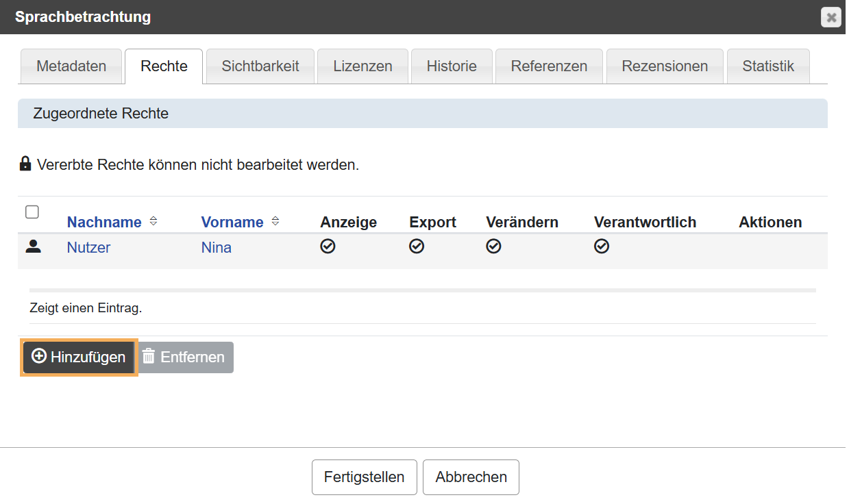This screenshot has width=849, height=504.
Task: Close the Sprachbetrachtung dialog with the X
Action: coord(830,17)
